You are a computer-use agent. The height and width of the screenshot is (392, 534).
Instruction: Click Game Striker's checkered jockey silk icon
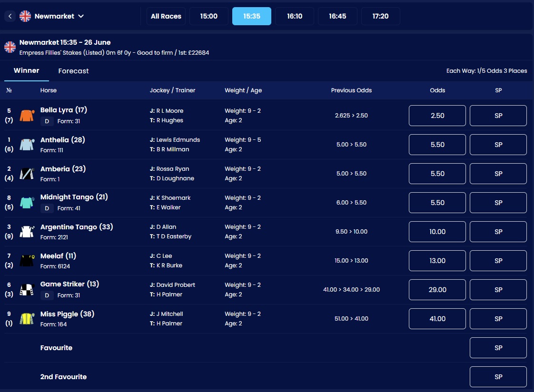26,290
